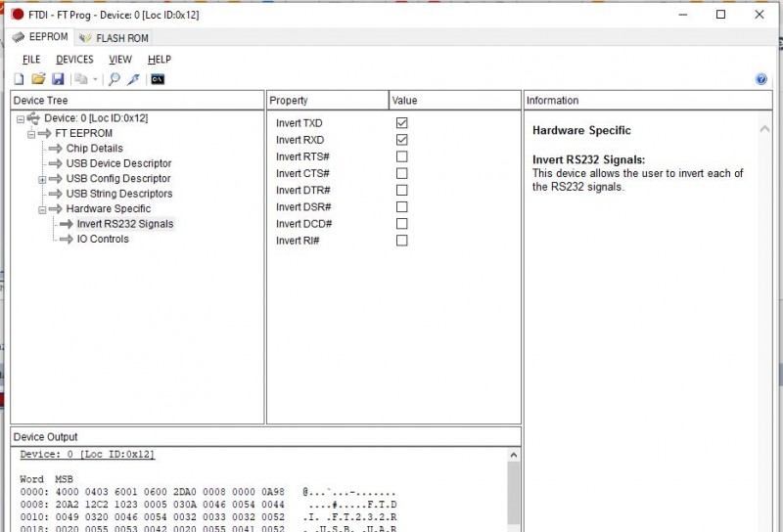Tick the Invert DSR# checkbox
Viewport: 783px width, 532px height.
[x=402, y=206]
